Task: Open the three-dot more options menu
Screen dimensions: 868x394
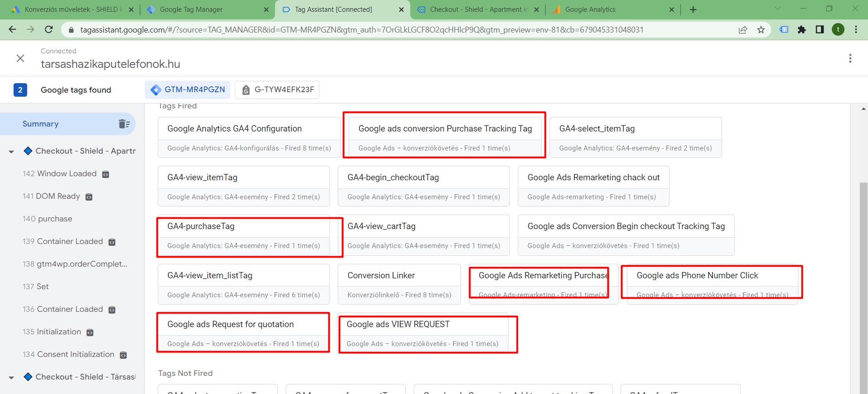Action: tap(850, 58)
